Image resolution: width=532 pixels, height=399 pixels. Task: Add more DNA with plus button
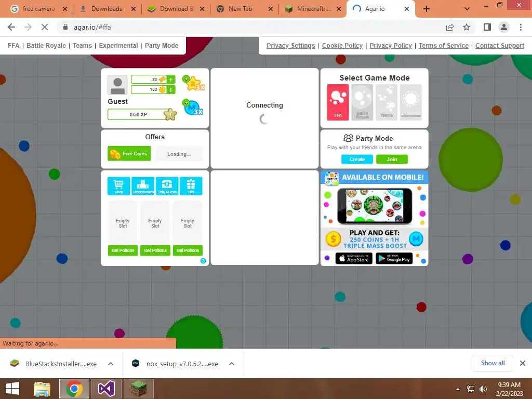pos(171,79)
